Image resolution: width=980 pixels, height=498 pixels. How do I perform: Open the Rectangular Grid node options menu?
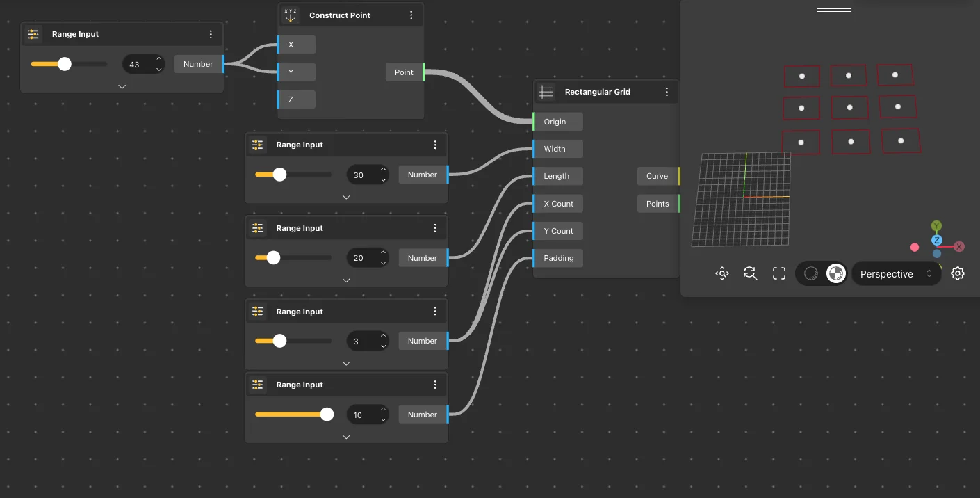[667, 92]
